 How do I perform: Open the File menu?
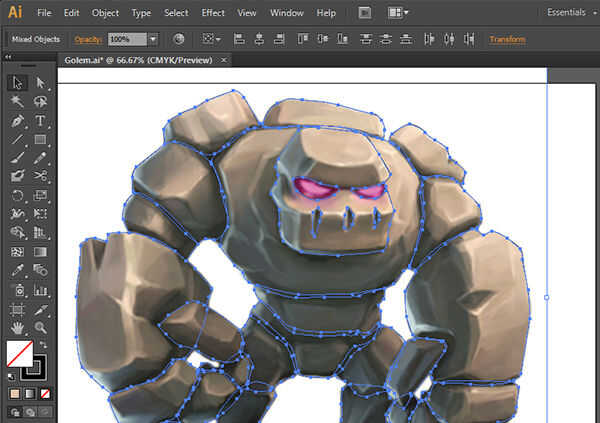[44, 13]
